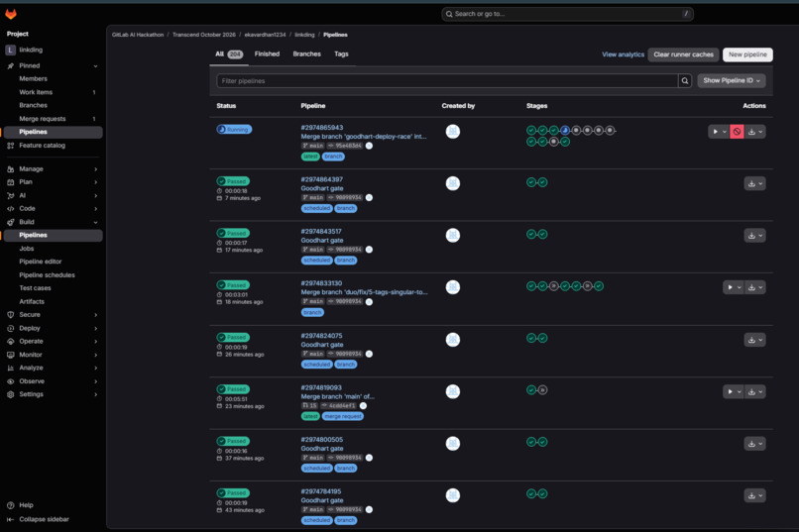The width and height of the screenshot is (799, 532).
Task: Download artifacts for pipeline #2974784195
Action: [755, 496]
